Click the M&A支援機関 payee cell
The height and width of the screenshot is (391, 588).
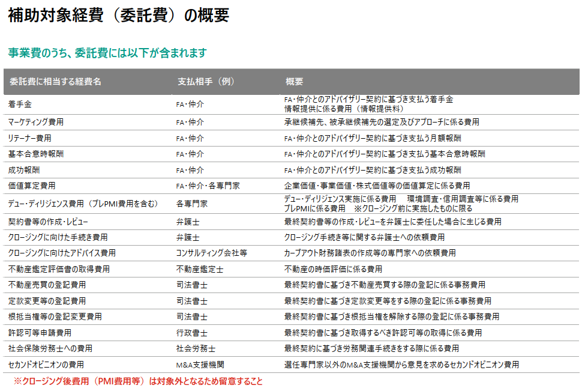(200, 365)
